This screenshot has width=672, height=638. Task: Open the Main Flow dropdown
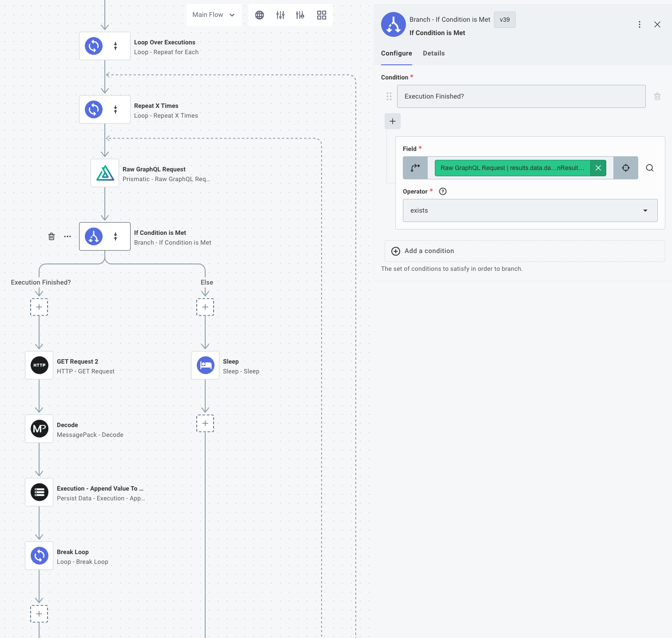coord(214,15)
